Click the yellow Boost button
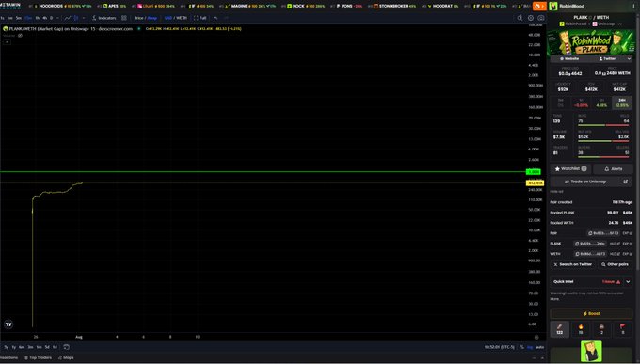Viewport: 640px width, 364px height. click(x=591, y=314)
